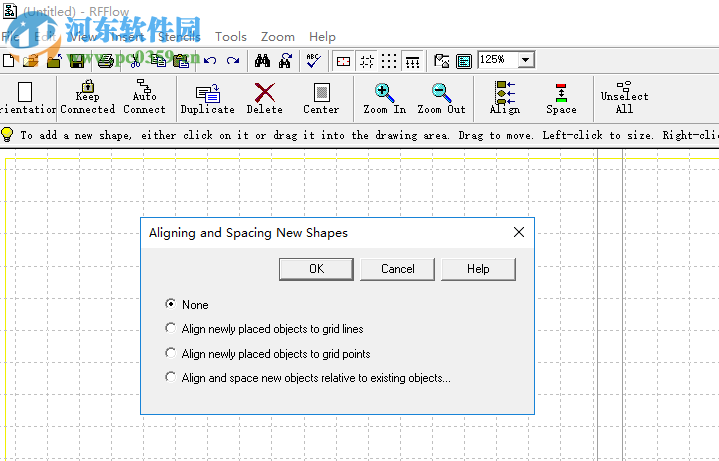
Task: Click the Delete red X button
Action: coord(265,98)
